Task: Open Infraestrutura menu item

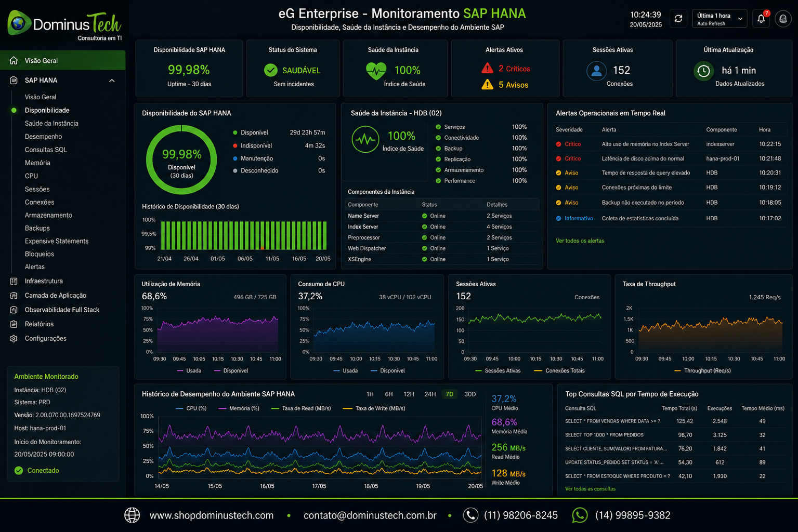Action: pos(44,281)
